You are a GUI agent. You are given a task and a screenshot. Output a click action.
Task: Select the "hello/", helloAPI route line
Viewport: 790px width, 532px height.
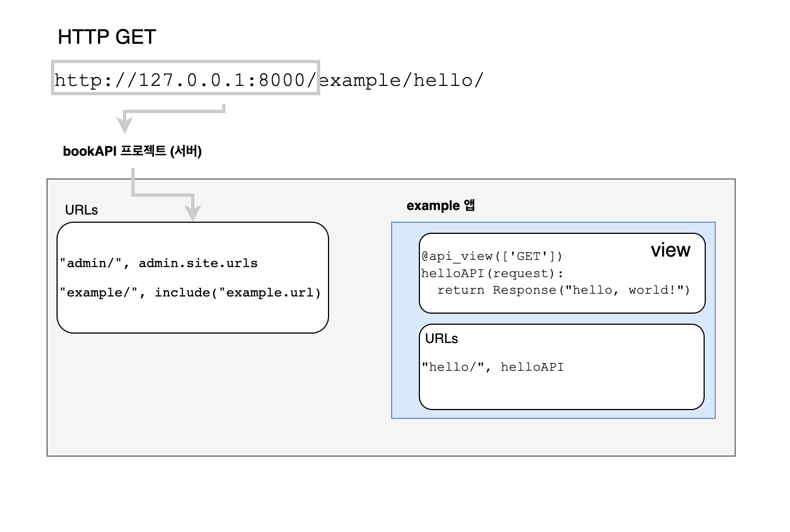pyautogui.click(x=493, y=367)
